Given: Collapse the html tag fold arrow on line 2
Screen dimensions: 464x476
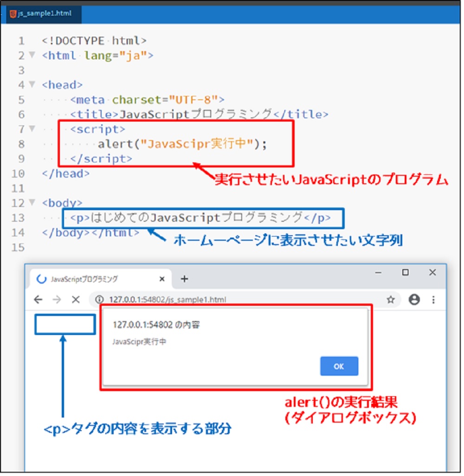Looking at the screenshot, I should 32,55.
